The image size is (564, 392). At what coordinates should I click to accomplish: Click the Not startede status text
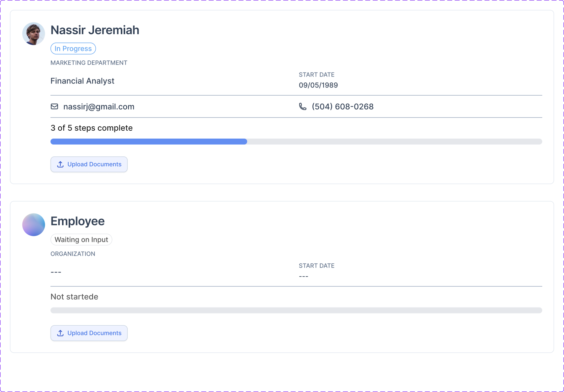[74, 297]
